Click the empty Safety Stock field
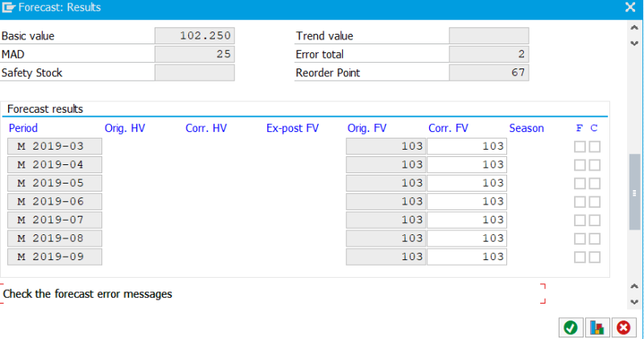This screenshot has height=339, width=644. pyautogui.click(x=195, y=72)
